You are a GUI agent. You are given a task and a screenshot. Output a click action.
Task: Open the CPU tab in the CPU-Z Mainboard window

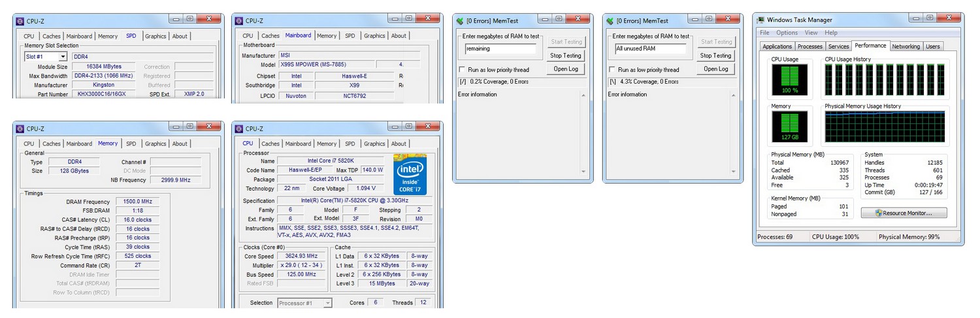248,36
